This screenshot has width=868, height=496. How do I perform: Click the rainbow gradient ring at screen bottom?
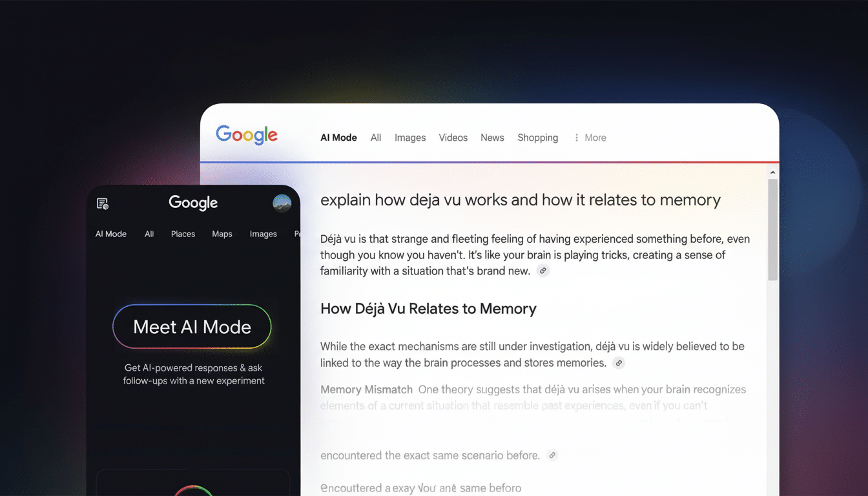(192, 491)
